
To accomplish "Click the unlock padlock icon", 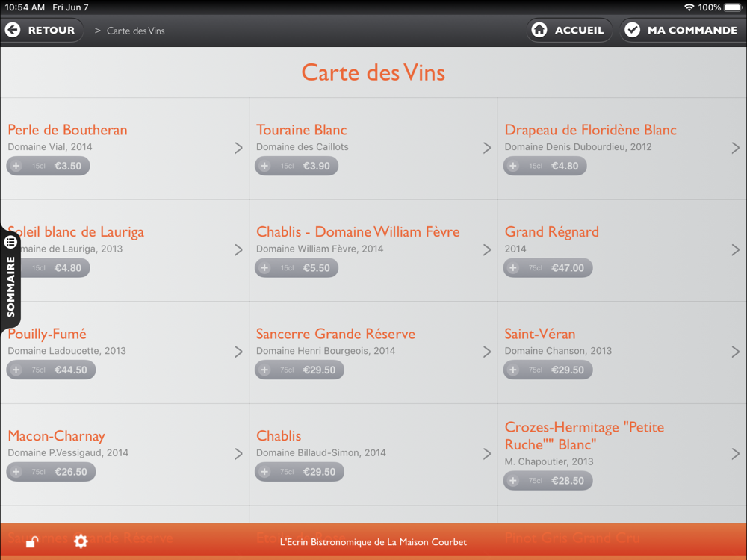I will (x=32, y=541).
